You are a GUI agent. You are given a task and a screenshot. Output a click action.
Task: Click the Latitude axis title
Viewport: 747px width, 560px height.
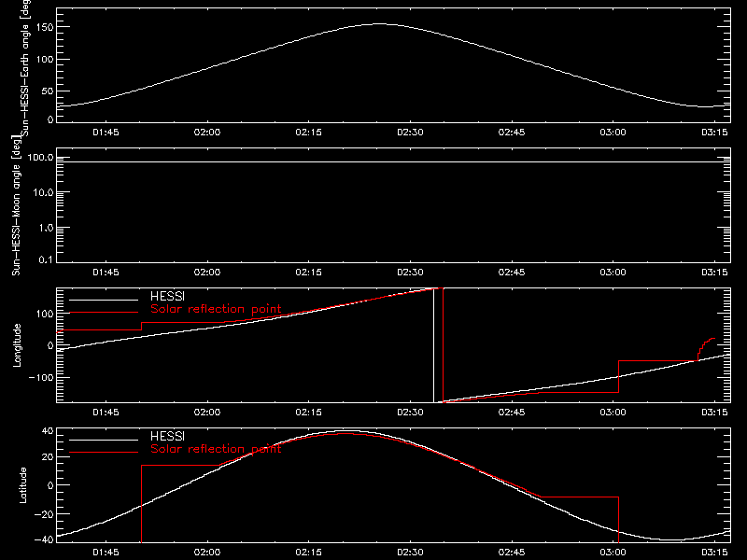(22, 485)
